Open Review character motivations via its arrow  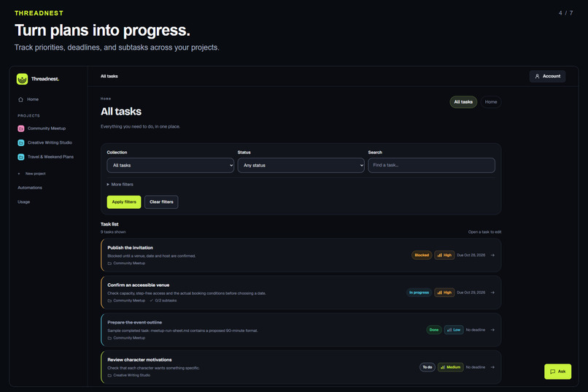[492, 367]
